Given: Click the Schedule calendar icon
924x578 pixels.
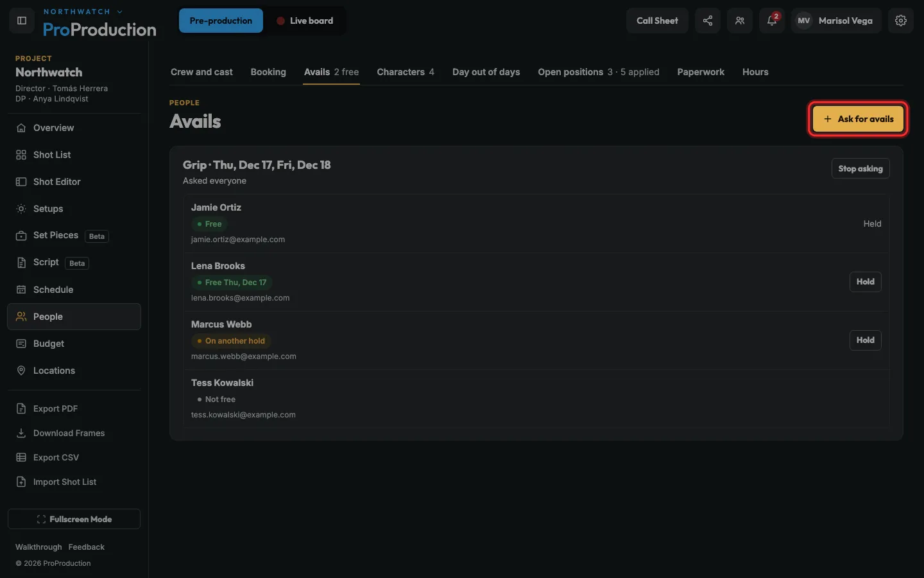Looking at the screenshot, I should click(x=21, y=290).
